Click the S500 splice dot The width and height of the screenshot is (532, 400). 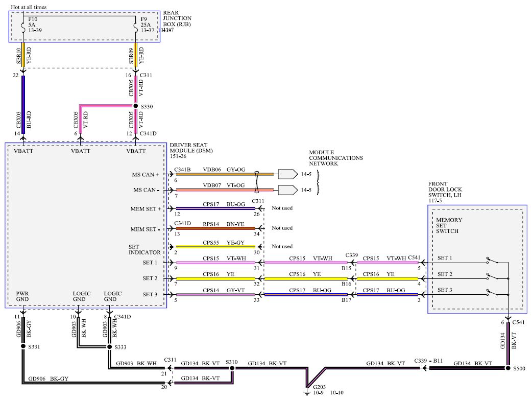pyautogui.click(x=508, y=368)
